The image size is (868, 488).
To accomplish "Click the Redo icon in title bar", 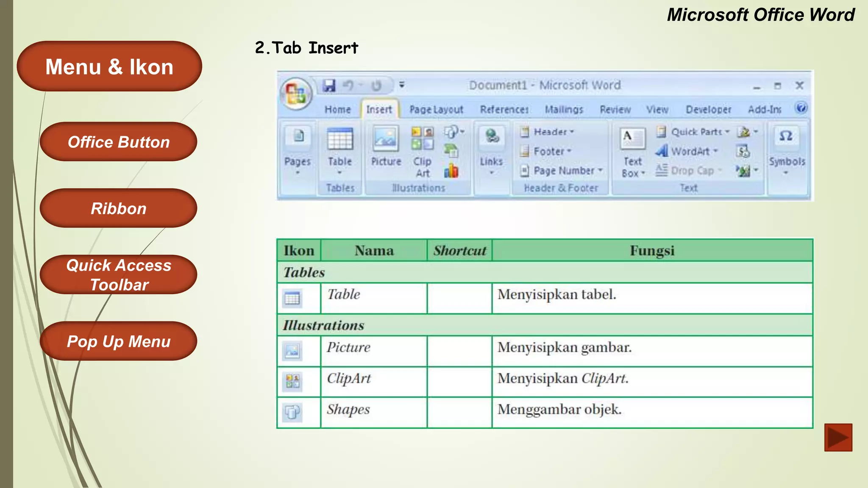I will [376, 86].
